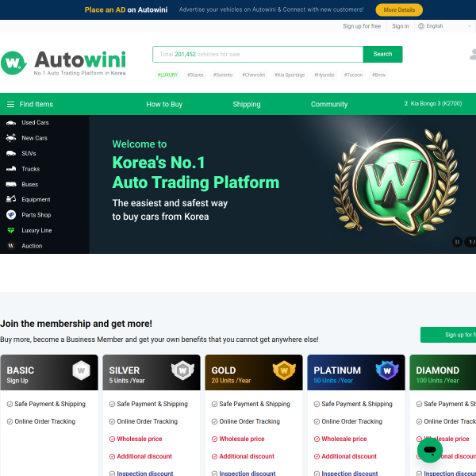Click the Welcome hero banner W emblem
The width and height of the screenshot is (476, 476).
click(x=396, y=182)
